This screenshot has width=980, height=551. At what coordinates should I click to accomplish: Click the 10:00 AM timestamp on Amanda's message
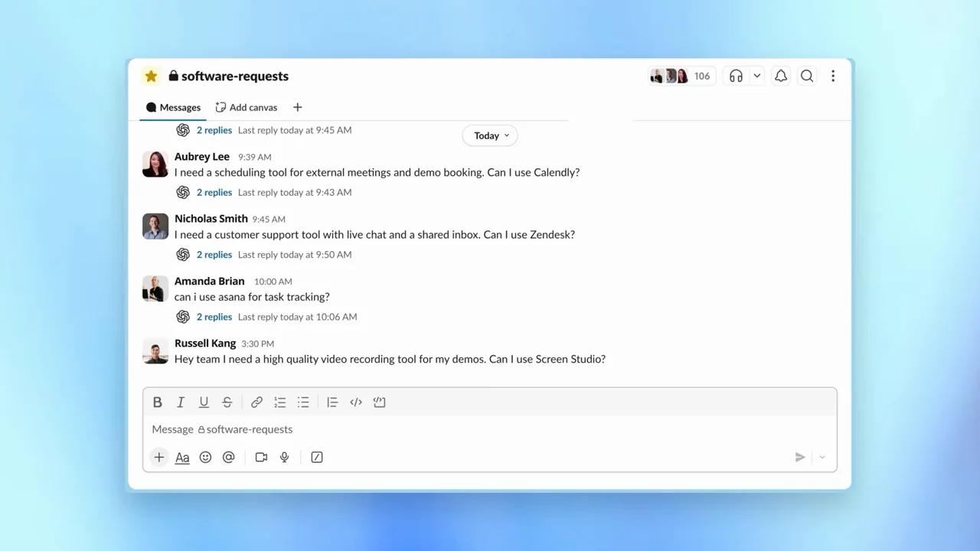(x=273, y=282)
